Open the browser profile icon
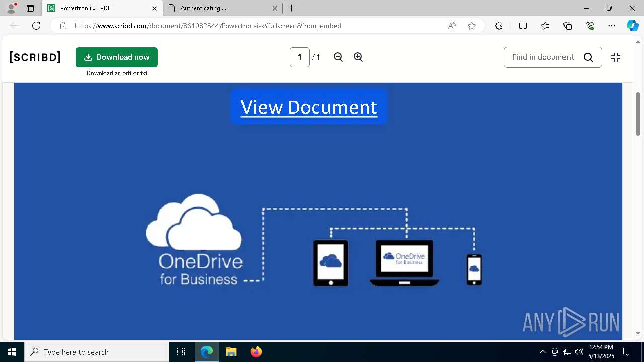Image resolution: width=644 pixels, height=362 pixels. [11, 8]
